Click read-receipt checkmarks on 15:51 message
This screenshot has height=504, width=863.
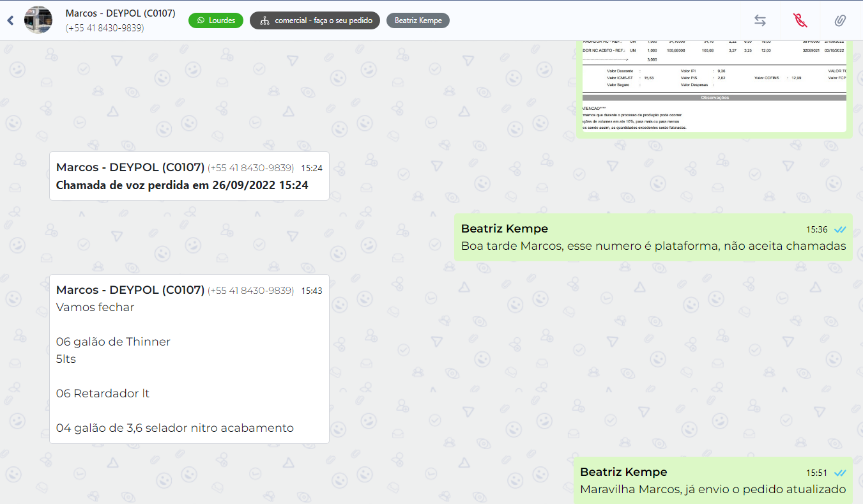point(840,473)
